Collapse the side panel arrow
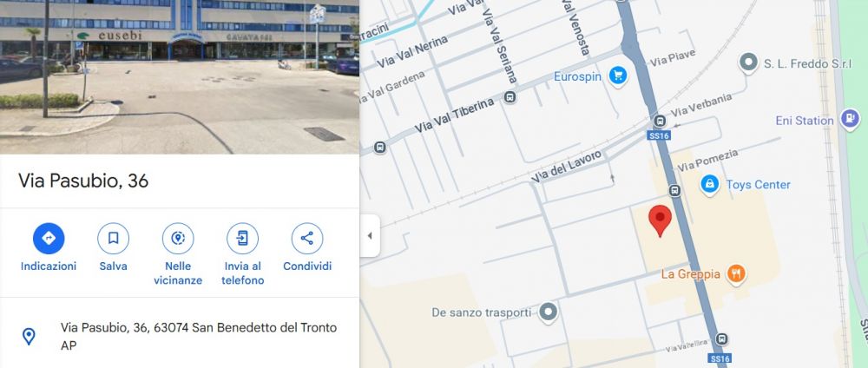The height and width of the screenshot is (368, 868). pyautogui.click(x=370, y=236)
